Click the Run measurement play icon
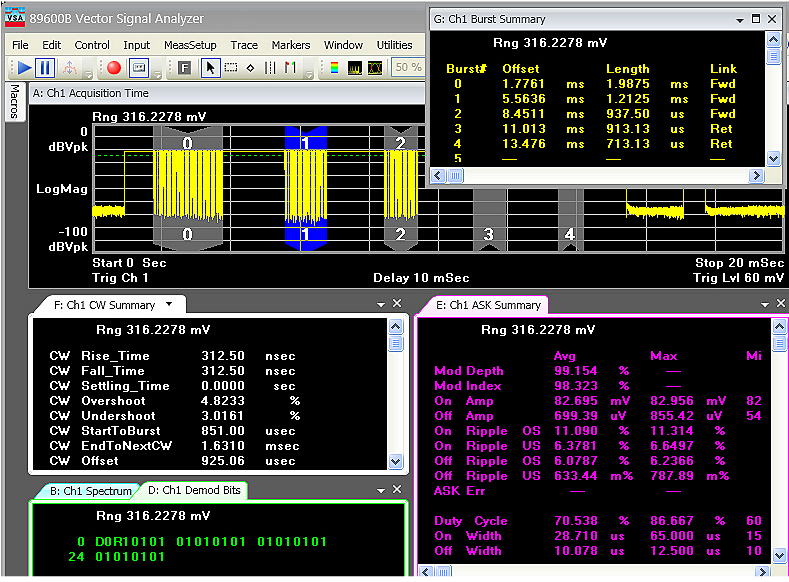 point(24,68)
